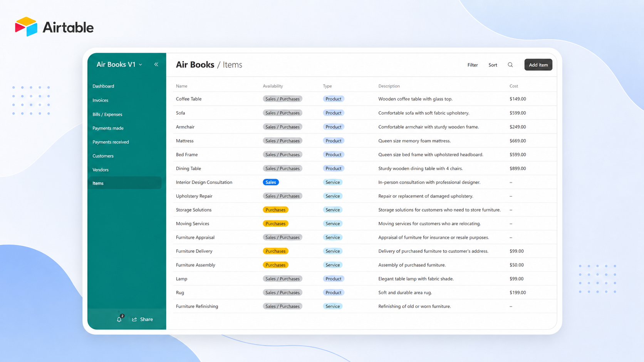Click the Type column header
Image resolution: width=644 pixels, height=362 pixels.
click(x=327, y=86)
